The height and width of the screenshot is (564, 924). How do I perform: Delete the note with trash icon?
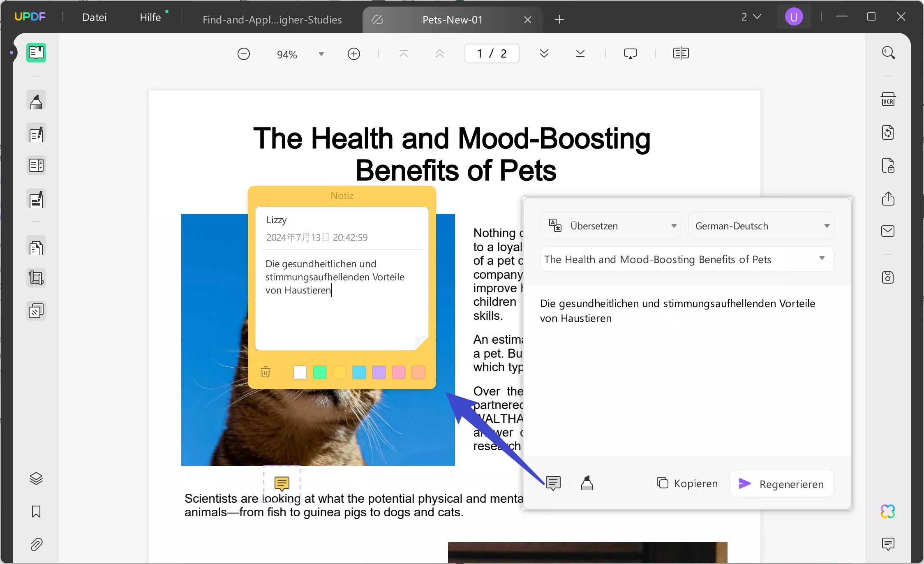click(266, 372)
